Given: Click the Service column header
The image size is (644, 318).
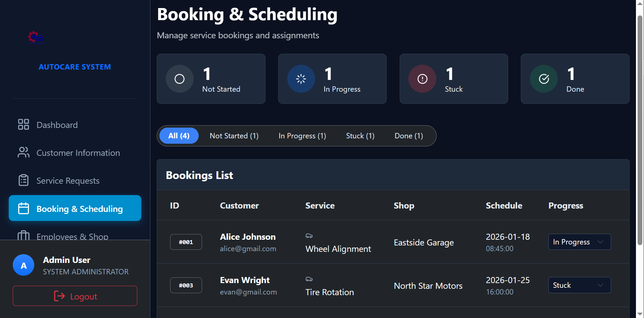Looking at the screenshot, I should 320,206.
